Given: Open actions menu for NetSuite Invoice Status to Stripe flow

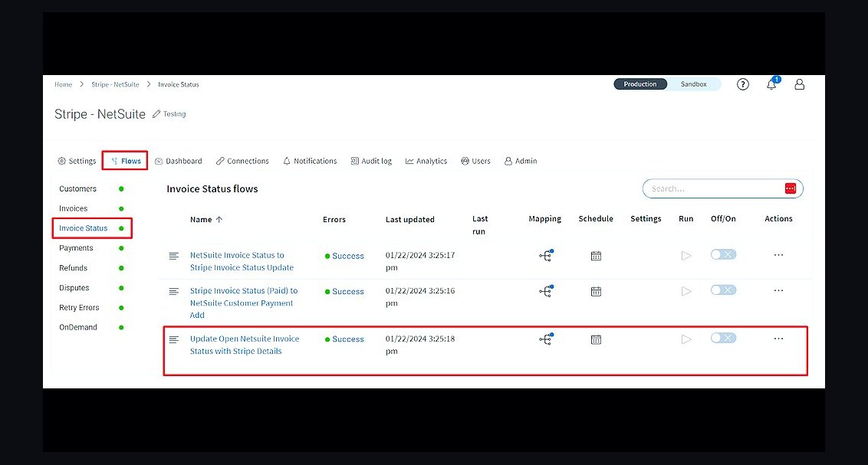Looking at the screenshot, I should (778, 255).
